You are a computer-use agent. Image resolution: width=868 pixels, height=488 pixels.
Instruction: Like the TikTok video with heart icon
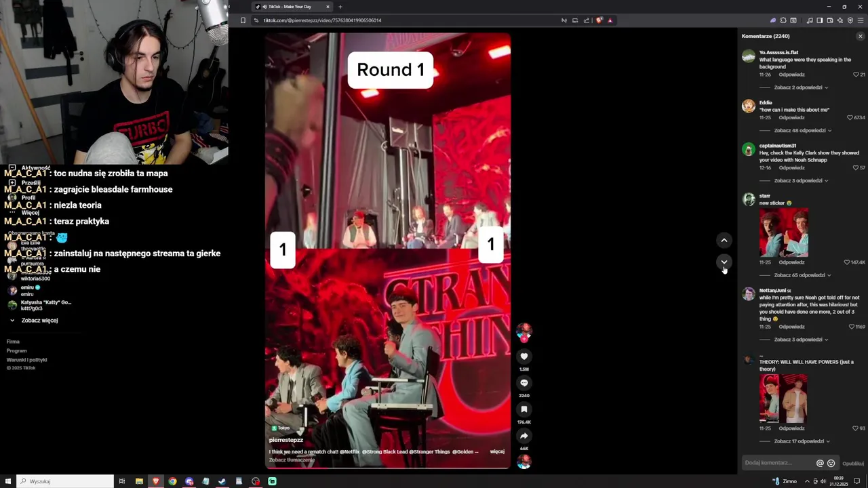(524, 357)
